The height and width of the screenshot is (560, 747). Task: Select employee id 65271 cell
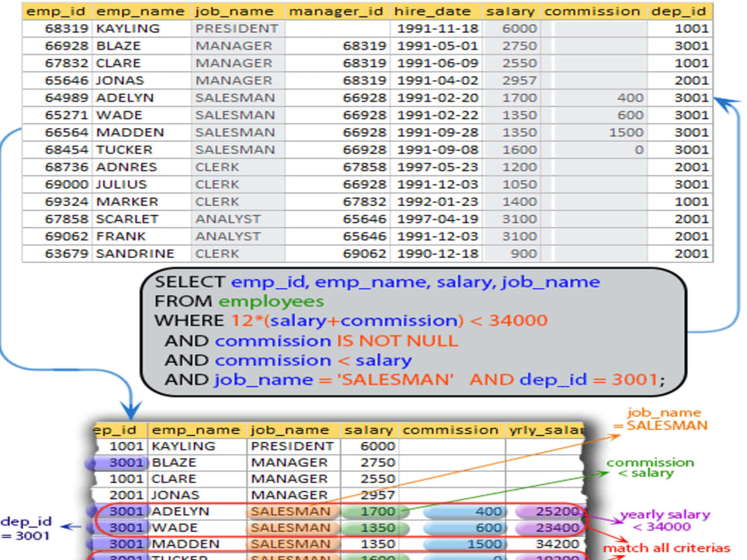[x=57, y=115]
